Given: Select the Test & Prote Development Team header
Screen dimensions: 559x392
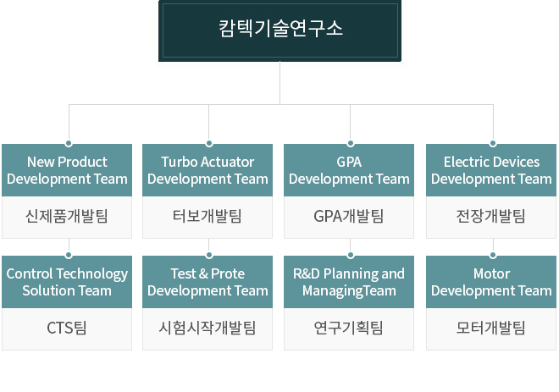Looking at the screenshot, I should pyautogui.click(x=208, y=282).
